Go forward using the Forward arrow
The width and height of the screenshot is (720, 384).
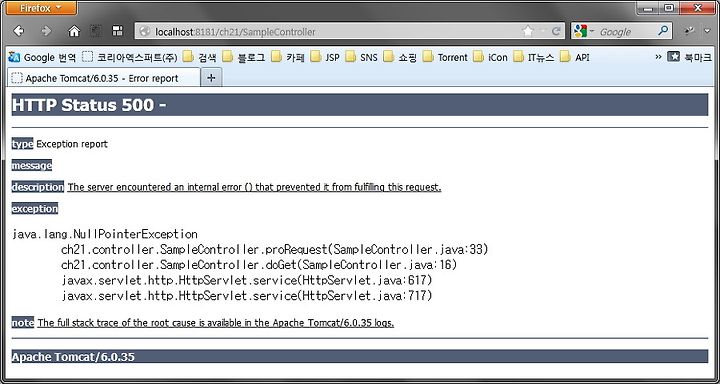pyautogui.click(x=45, y=31)
